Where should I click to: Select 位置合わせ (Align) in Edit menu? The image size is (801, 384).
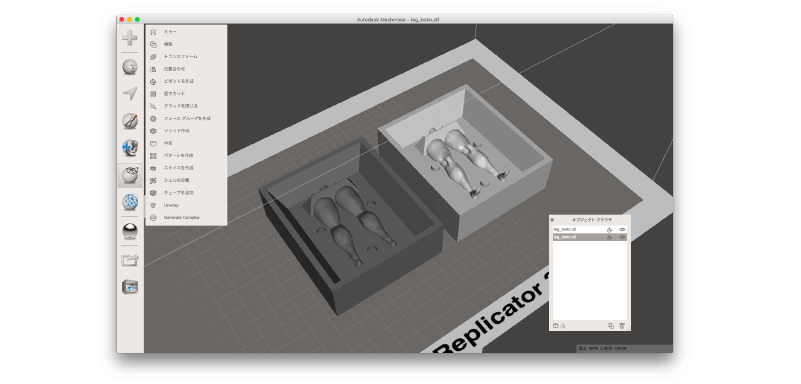click(186, 68)
